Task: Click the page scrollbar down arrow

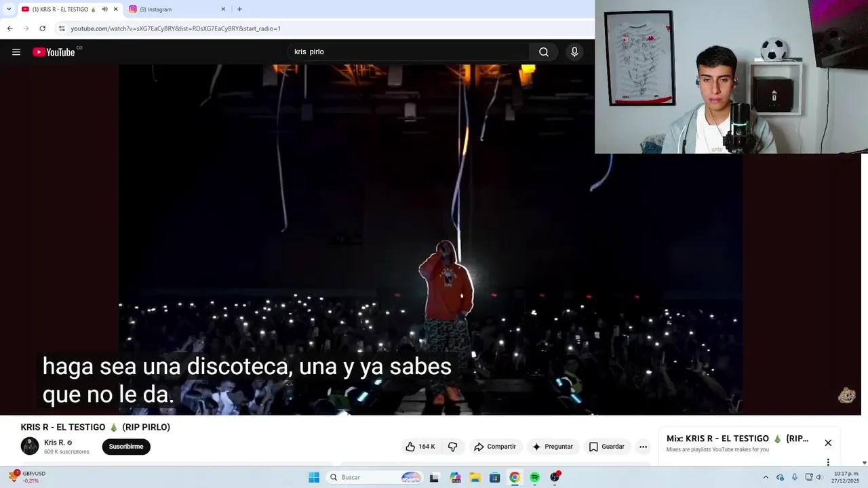Action: point(864,463)
